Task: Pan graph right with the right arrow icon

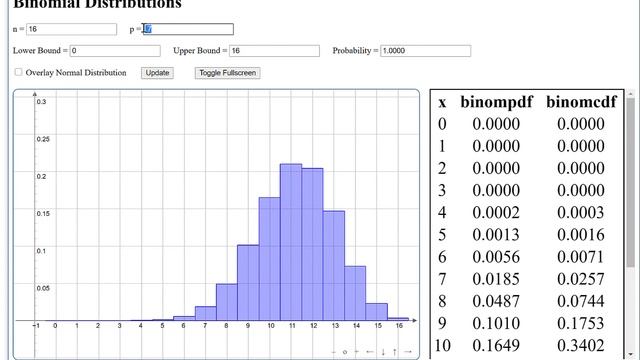Action: point(408,352)
